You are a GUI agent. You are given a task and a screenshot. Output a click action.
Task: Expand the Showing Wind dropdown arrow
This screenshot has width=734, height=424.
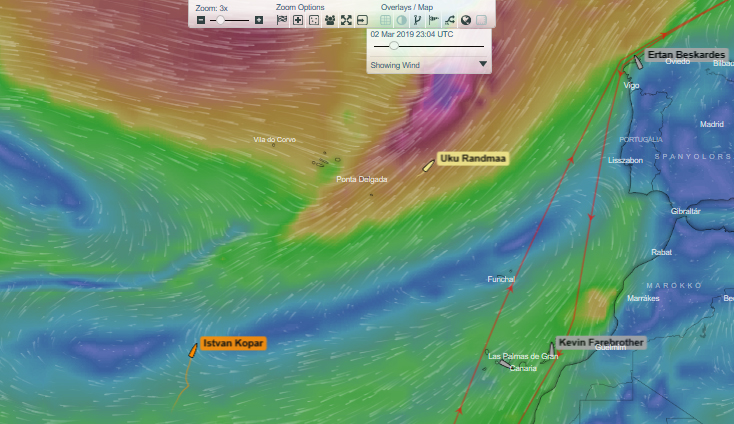tap(483, 64)
